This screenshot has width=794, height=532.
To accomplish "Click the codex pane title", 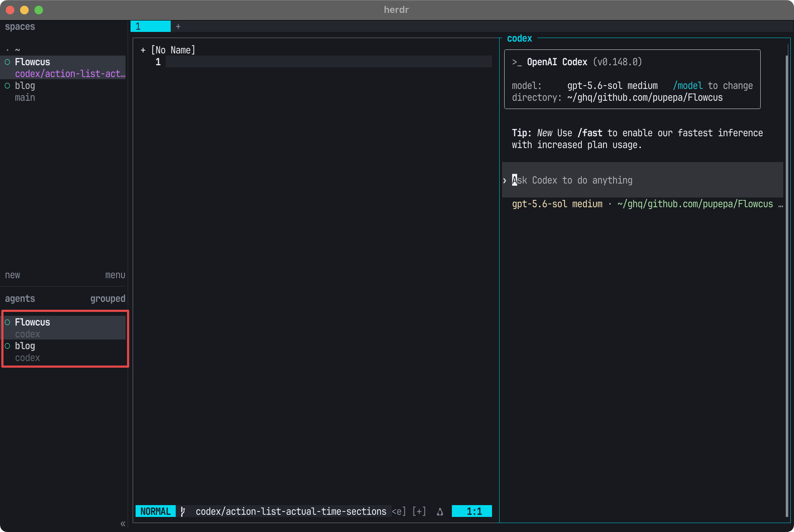I will (519, 38).
